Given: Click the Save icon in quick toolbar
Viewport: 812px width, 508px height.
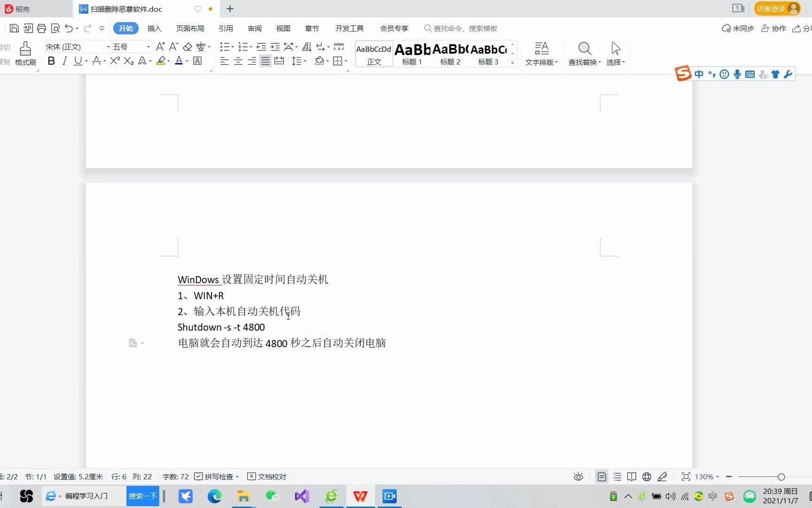Looking at the screenshot, I should (14, 28).
